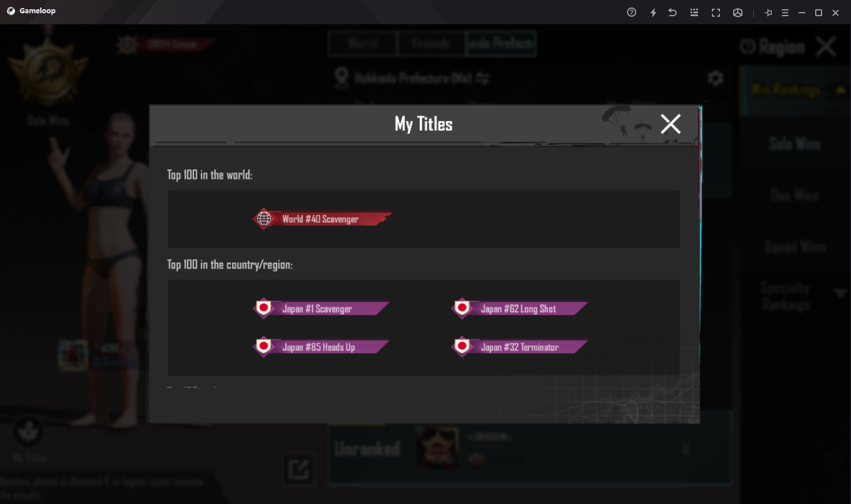This screenshot has width=851, height=504.
Task: Open Gameloop help icon
Action: pos(632,12)
